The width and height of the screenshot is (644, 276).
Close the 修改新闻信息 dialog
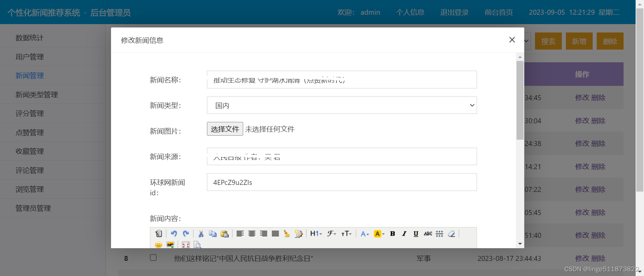click(512, 40)
